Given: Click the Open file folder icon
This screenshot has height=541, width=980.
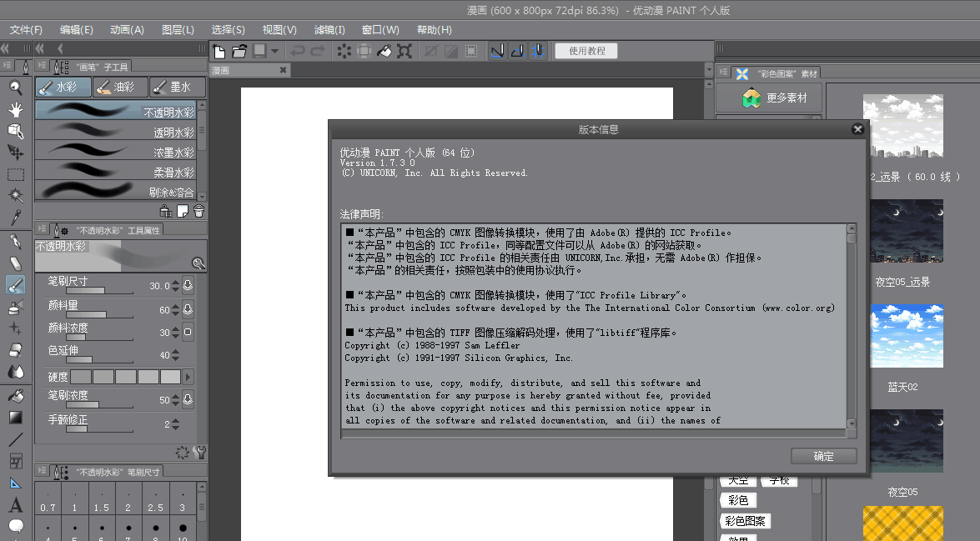Looking at the screenshot, I should pyautogui.click(x=239, y=51).
